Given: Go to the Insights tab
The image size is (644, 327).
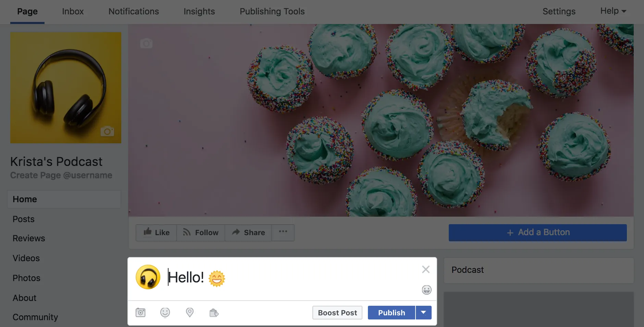Looking at the screenshot, I should click(x=199, y=11).
